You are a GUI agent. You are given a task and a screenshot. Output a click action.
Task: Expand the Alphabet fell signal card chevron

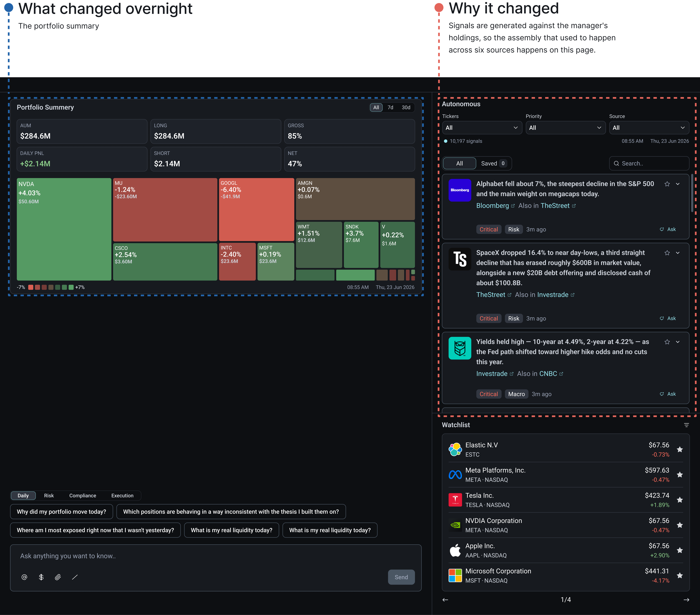click(x=678, y=184)
